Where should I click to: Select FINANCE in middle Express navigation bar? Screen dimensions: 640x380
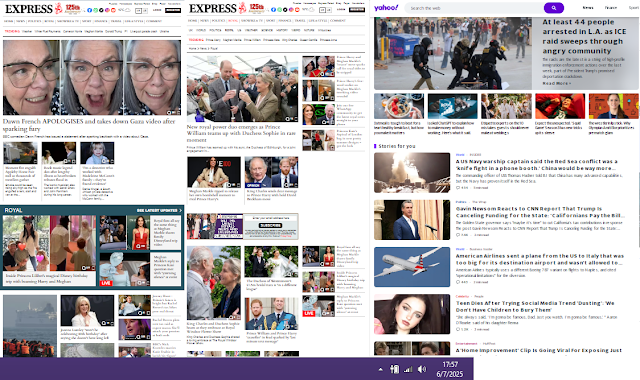click(285, 20)
